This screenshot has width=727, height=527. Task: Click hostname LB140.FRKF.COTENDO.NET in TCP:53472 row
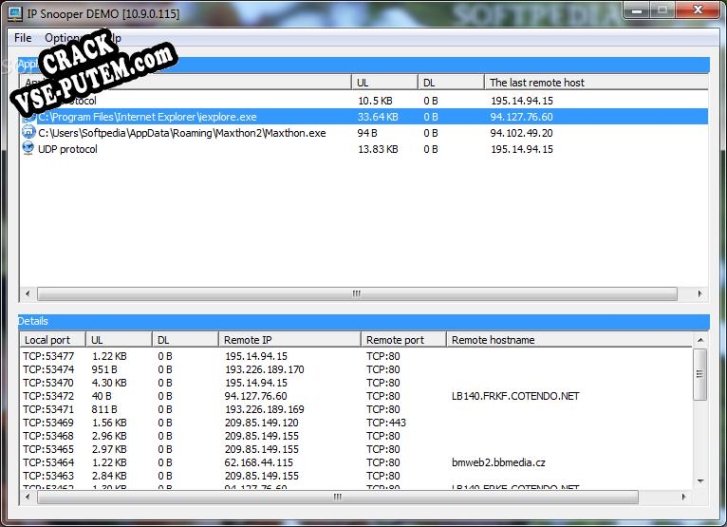[x=516, y=396]
